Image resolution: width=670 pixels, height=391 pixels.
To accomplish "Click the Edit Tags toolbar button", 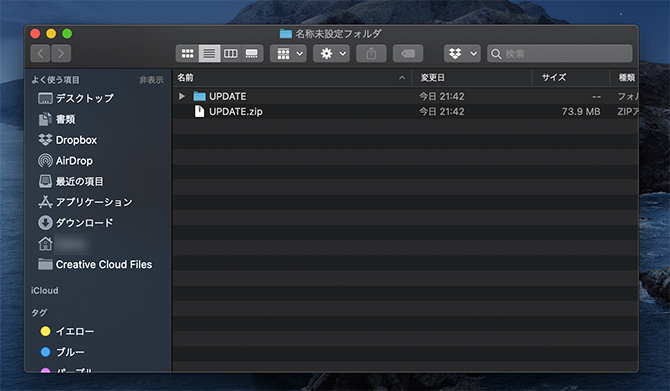I will [408, 53].
